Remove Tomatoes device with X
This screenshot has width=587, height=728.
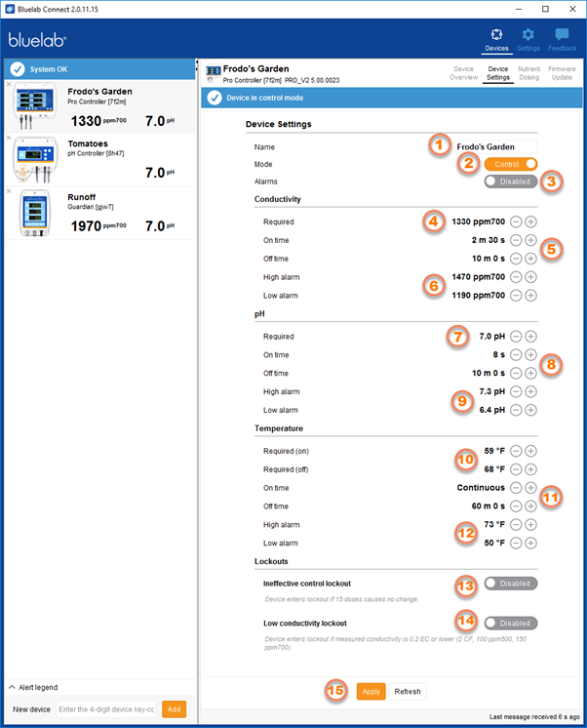pyautogui.click(x=9, y=138)
